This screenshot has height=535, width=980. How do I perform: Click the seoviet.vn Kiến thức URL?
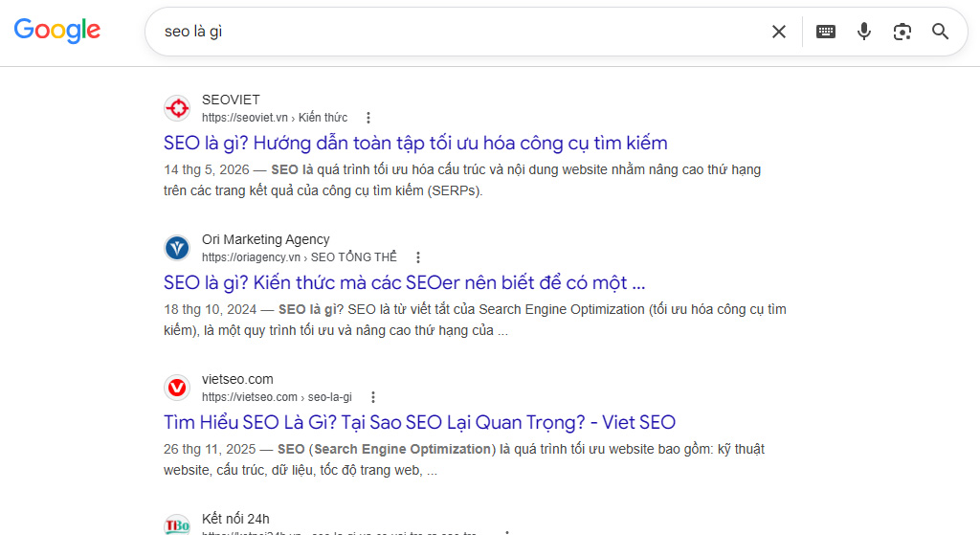click(x=275, y=118)
